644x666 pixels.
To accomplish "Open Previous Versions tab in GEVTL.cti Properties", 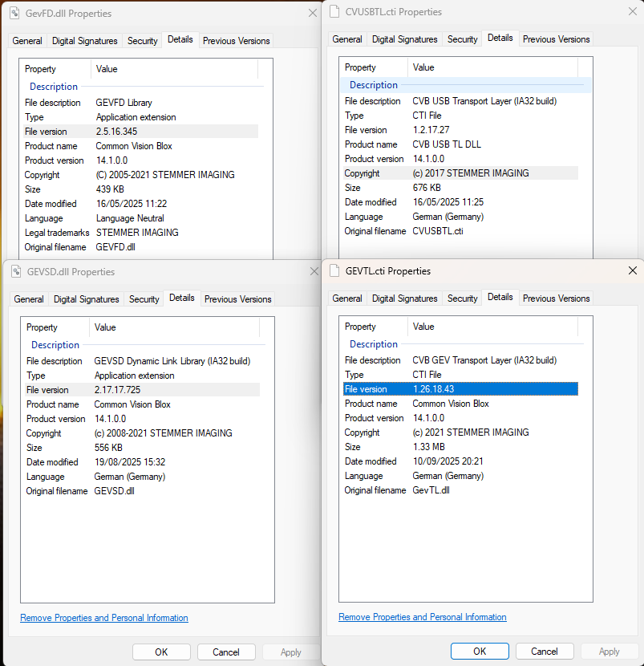I will point(556,298).
